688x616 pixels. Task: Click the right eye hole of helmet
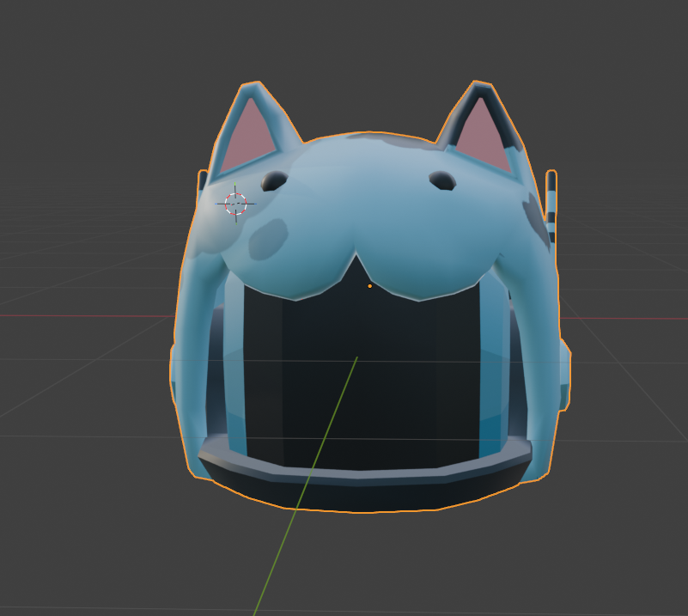point(442,180)
